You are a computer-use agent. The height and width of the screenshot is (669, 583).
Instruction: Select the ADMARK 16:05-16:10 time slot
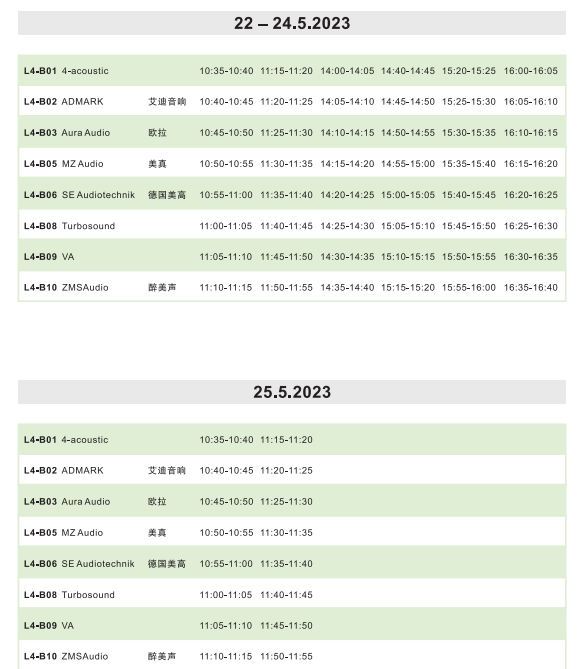(x=531, y=102)
